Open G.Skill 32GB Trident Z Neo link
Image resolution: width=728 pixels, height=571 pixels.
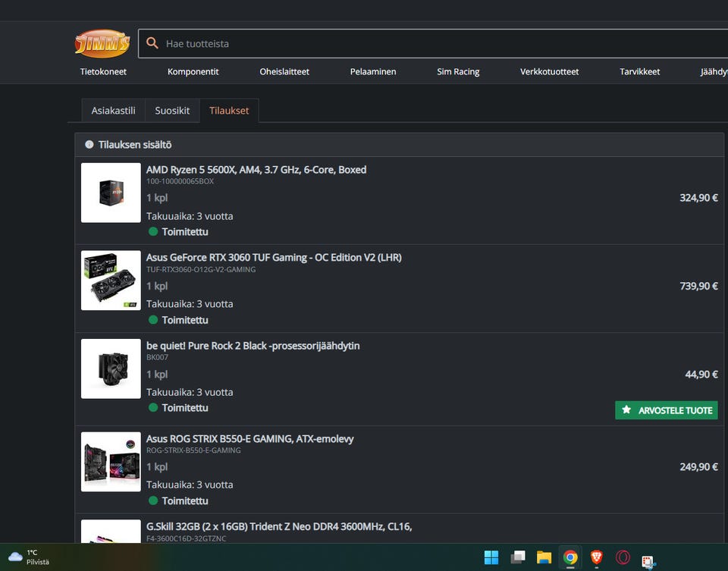click(278, 526)
